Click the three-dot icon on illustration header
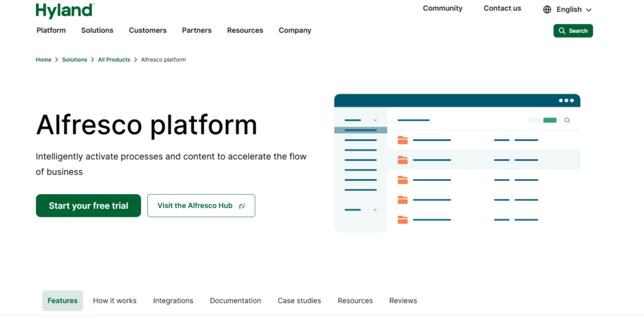Viewport: 644px width, 326px height. click(x=566, y=101)
